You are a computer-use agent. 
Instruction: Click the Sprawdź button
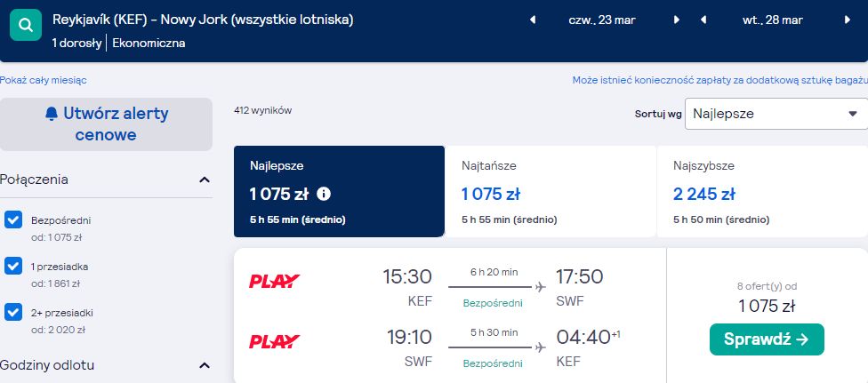point(767,339)
